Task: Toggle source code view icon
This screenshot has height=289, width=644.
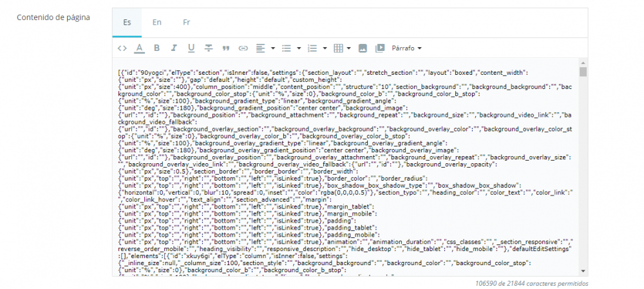Action: (x=122, y=48)
